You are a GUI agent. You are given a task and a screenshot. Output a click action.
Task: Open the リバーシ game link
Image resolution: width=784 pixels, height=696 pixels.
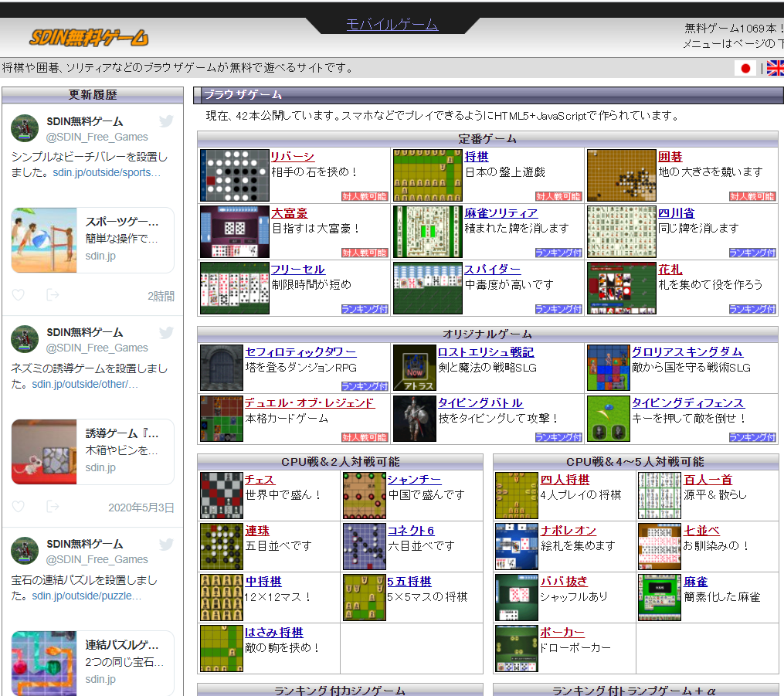[x=293, y=157]
